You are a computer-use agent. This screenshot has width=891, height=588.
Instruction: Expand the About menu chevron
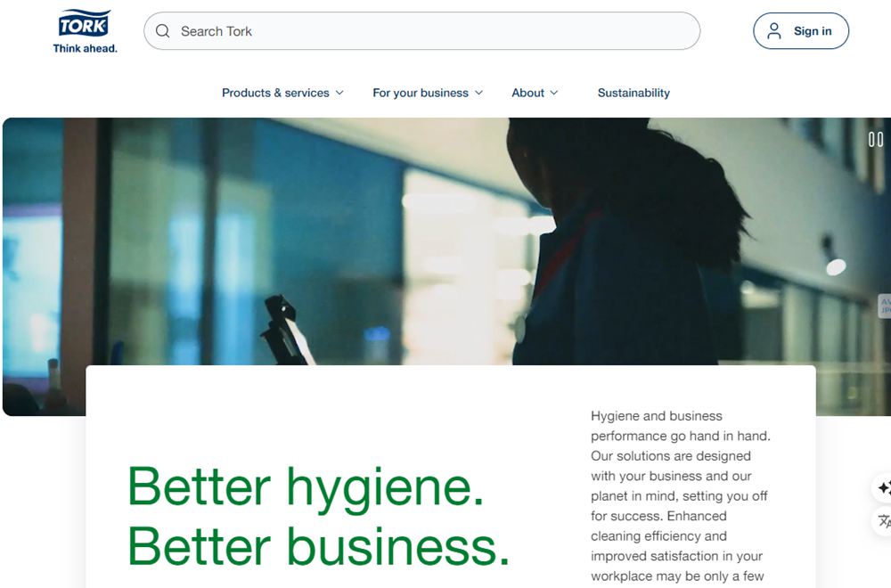pos(554,93)
